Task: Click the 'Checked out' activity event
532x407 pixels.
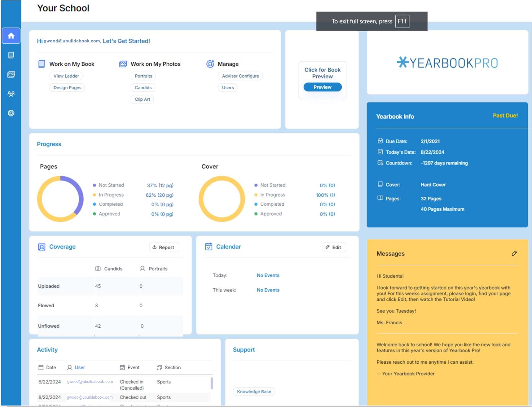Action: click(133, 397)
